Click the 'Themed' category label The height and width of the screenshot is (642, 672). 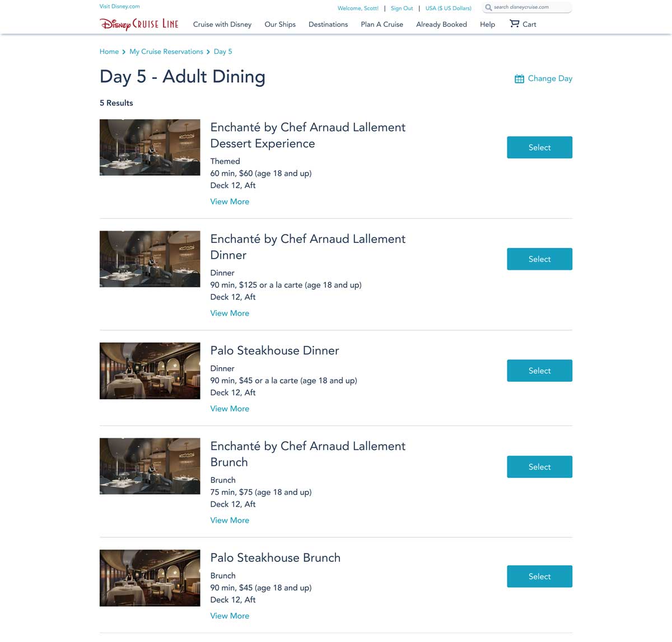click(225, 161)
